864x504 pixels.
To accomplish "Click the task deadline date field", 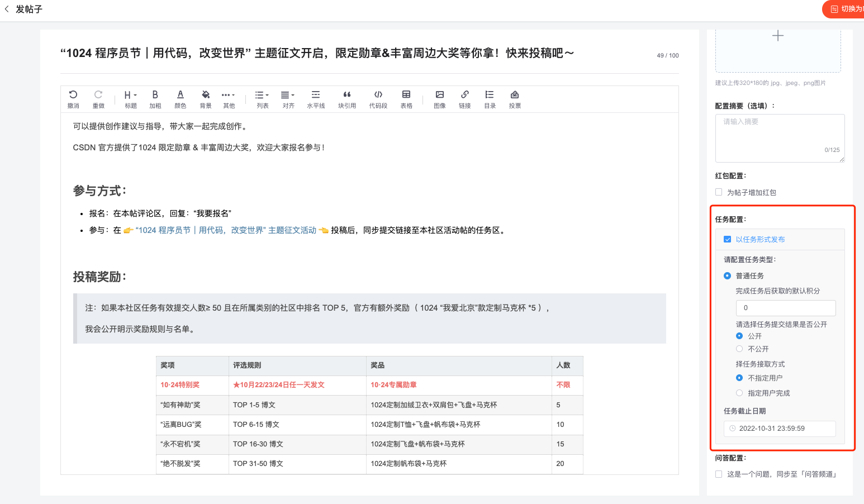I will (780, 429).
